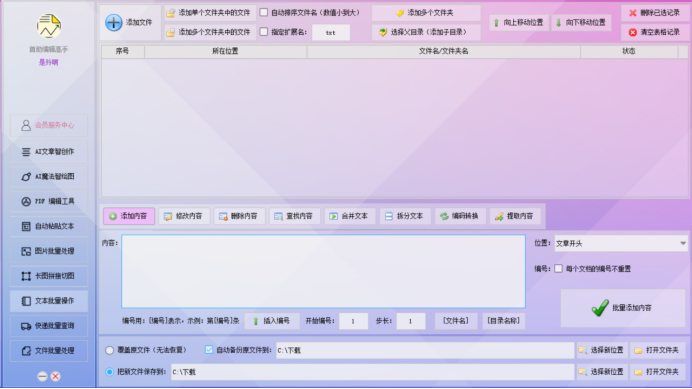Click the purple username link under logo
692x389 pixels.
[49, 62]
